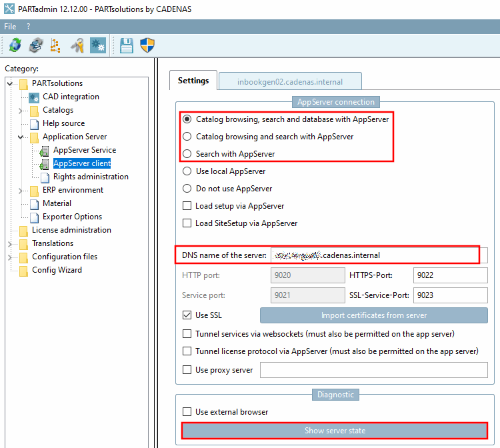The width and height of the screenshot is (500, 448).
Task: Toggle the blue gear settings toolbar icon
Action: pos(98,45)
